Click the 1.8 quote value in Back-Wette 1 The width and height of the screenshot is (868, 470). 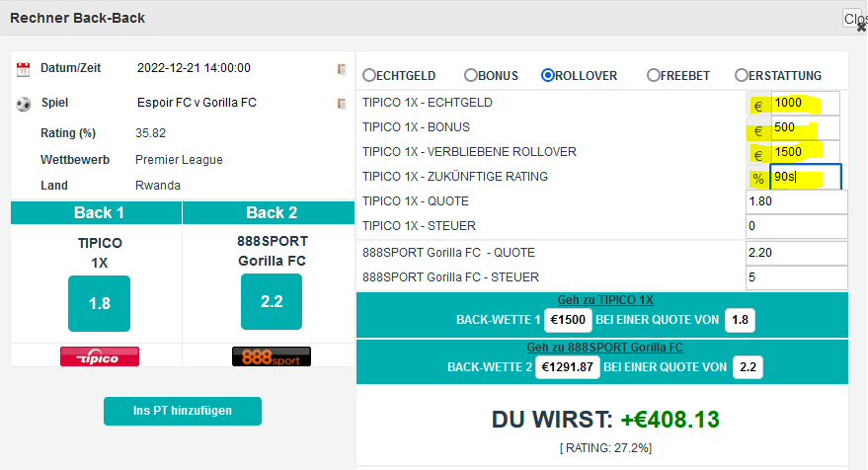741,320
